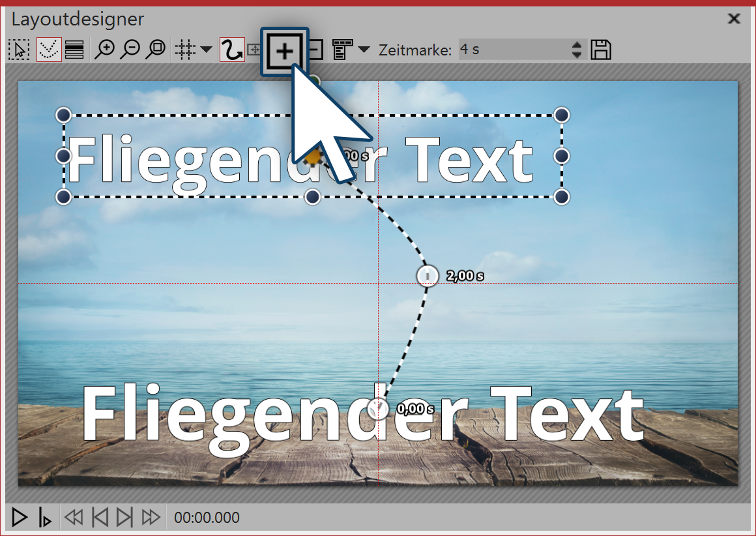Save the layout with the floppy disk icon
Viewport: 756px width, 536px height.
coord(602,49)
